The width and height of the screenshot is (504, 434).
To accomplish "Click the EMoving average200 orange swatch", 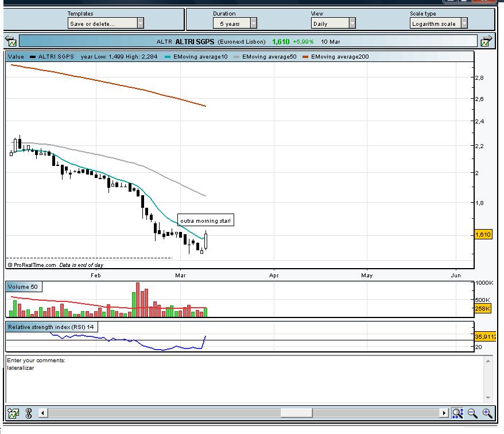I will click(x=305, y=57).
